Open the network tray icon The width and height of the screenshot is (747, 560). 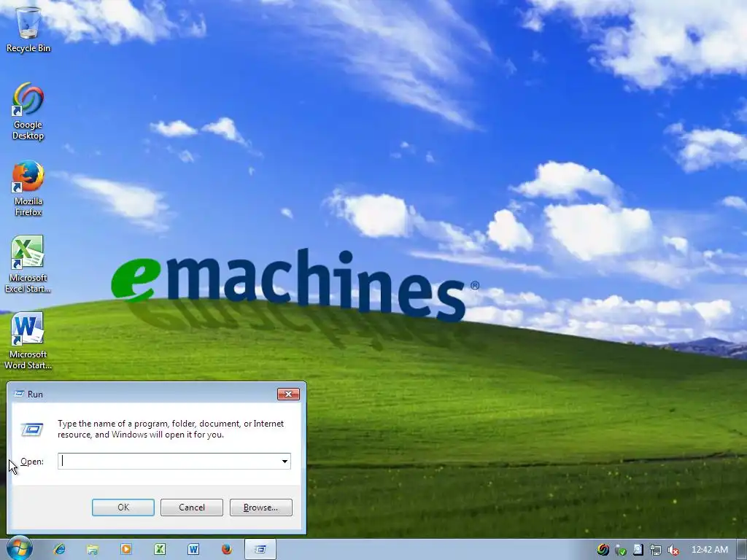click(656, 550)
